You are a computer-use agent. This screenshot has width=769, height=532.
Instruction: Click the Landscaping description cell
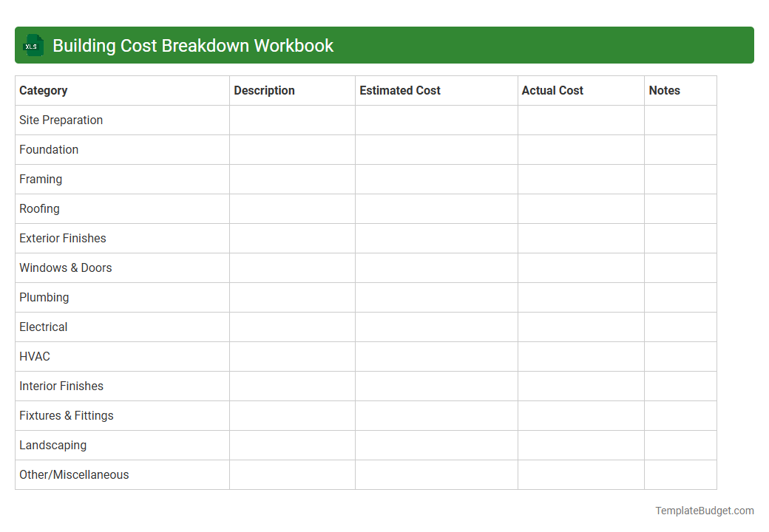point(291,445)
